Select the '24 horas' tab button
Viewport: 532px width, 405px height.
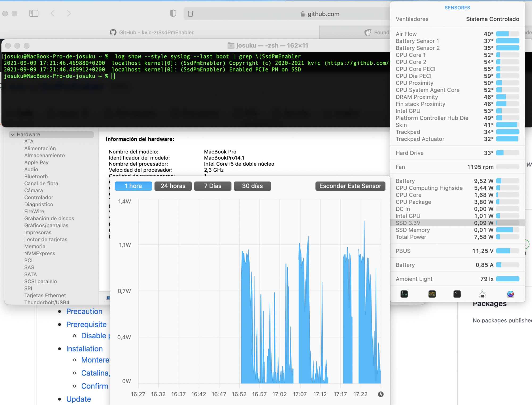point(173,186)
